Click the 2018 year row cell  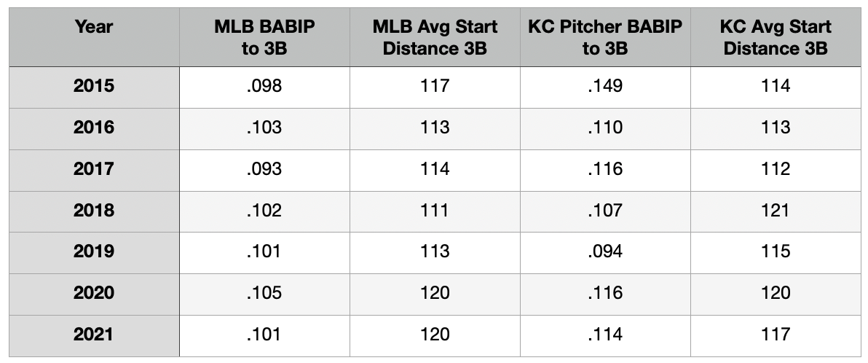(x=94, y=211)
